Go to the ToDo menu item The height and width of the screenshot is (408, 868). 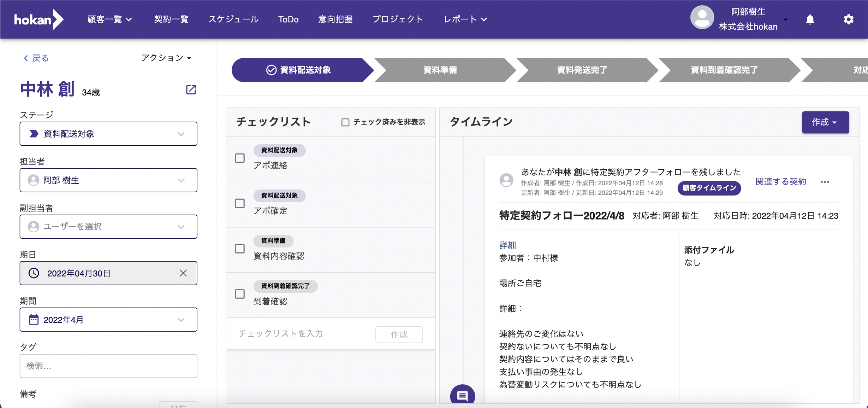(x=288, y=19)
